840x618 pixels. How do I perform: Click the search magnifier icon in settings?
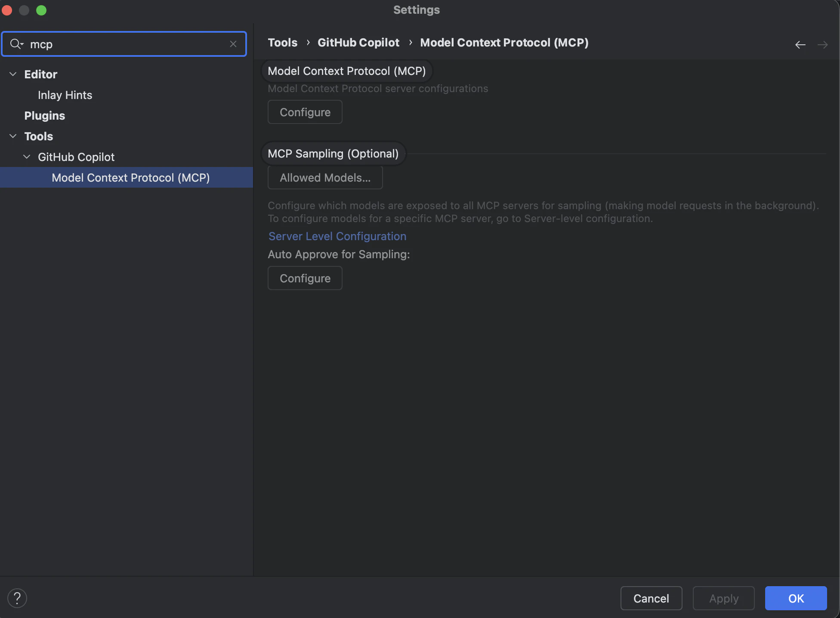(16, 44)
